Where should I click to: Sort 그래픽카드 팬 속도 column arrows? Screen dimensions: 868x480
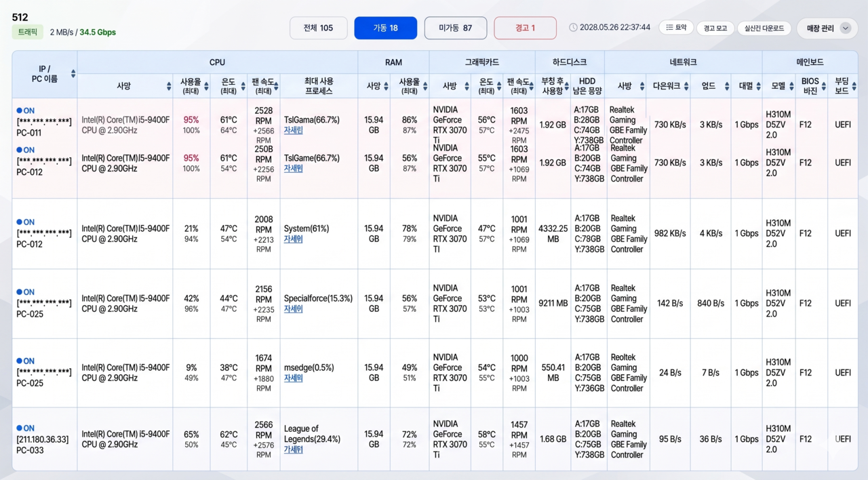[531, 86]
